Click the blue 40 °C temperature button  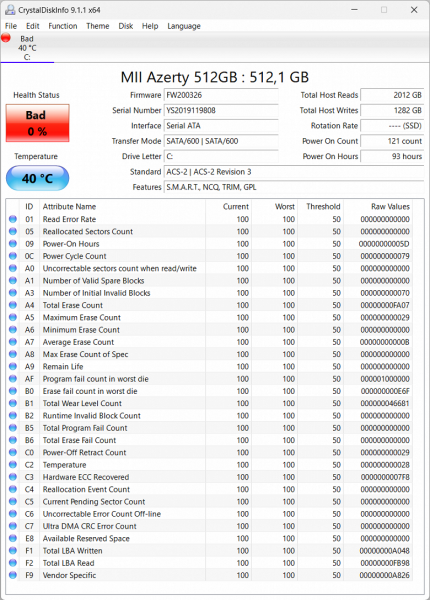point(37,178)
